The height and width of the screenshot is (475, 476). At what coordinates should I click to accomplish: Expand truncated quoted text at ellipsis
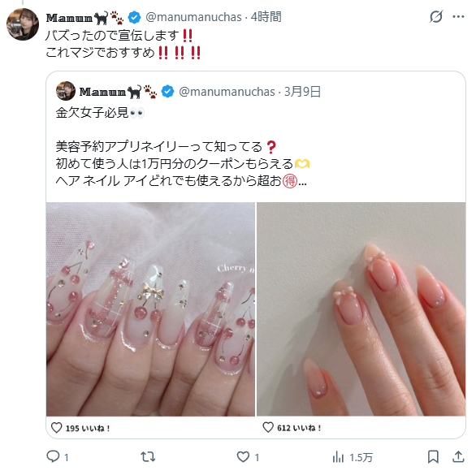303,182
